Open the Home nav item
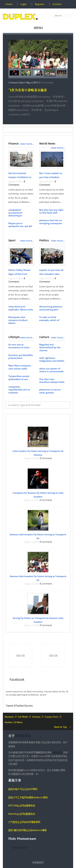This screenshot has width=76, height=868. (9, 4)
